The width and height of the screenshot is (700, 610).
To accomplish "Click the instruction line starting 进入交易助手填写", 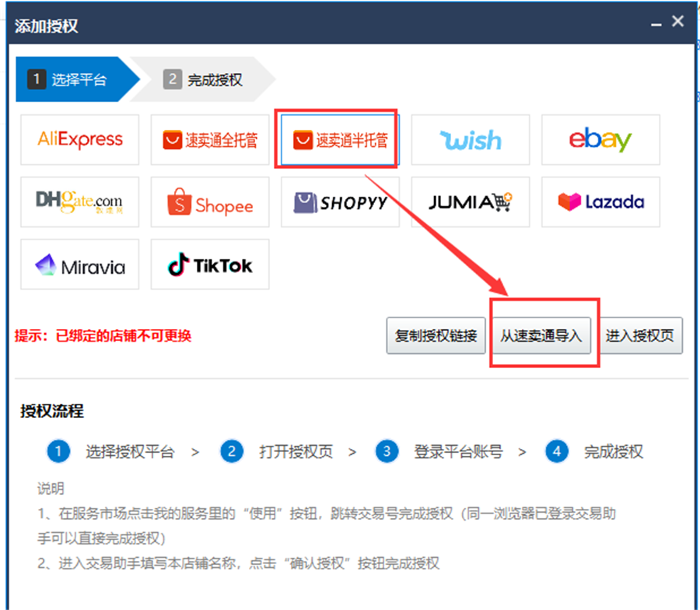I will [x=239, y=563].
